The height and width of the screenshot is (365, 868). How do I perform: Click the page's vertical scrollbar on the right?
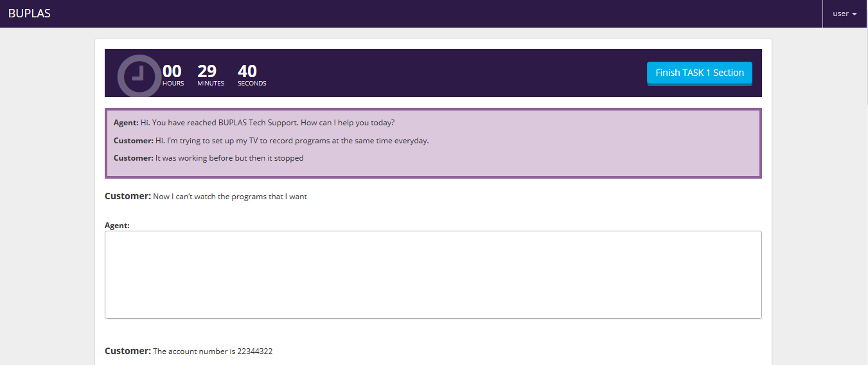point(865,64)
